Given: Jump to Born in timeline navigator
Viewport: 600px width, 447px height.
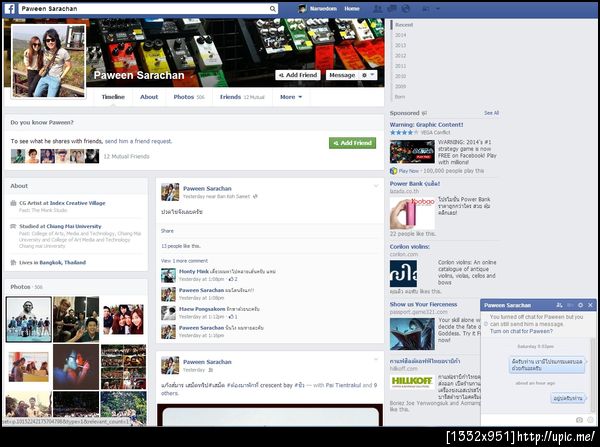Looking at the screenshot, I should pyautogui.click(x=399, y=97).
